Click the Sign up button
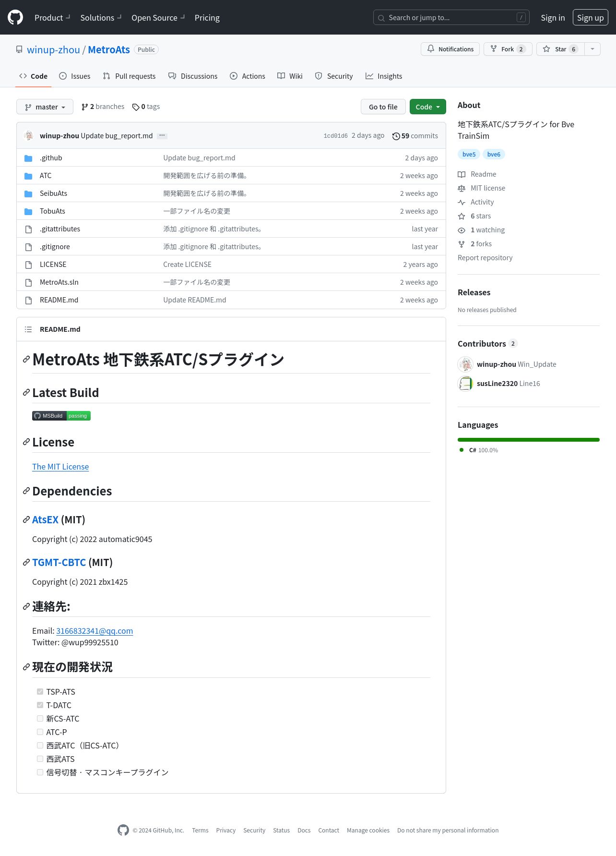Screen dimensions: 616x856 point(590,17)
